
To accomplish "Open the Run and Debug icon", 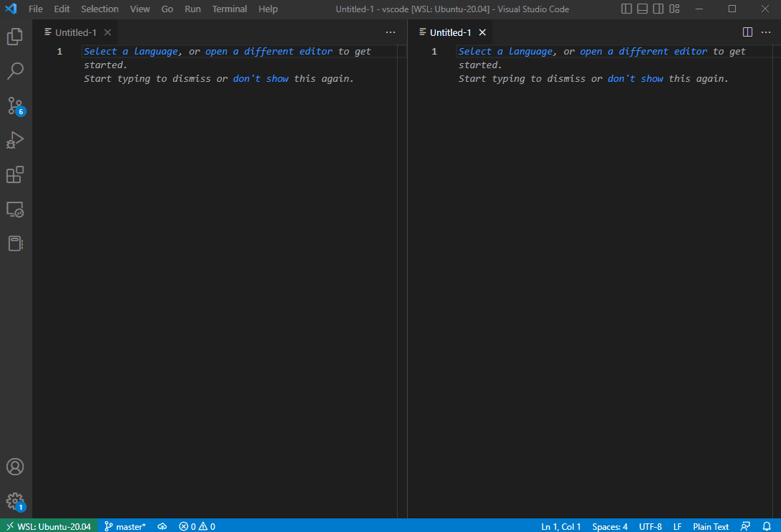I will (15, 140).
